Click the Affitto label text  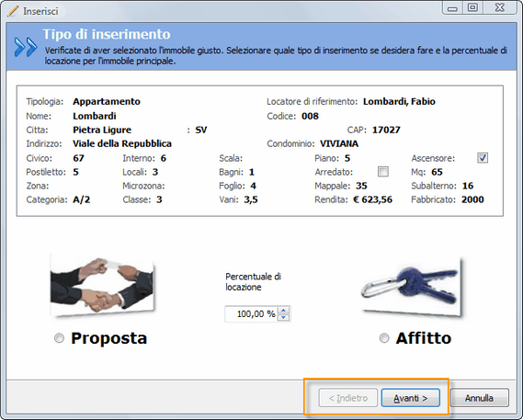424,338
